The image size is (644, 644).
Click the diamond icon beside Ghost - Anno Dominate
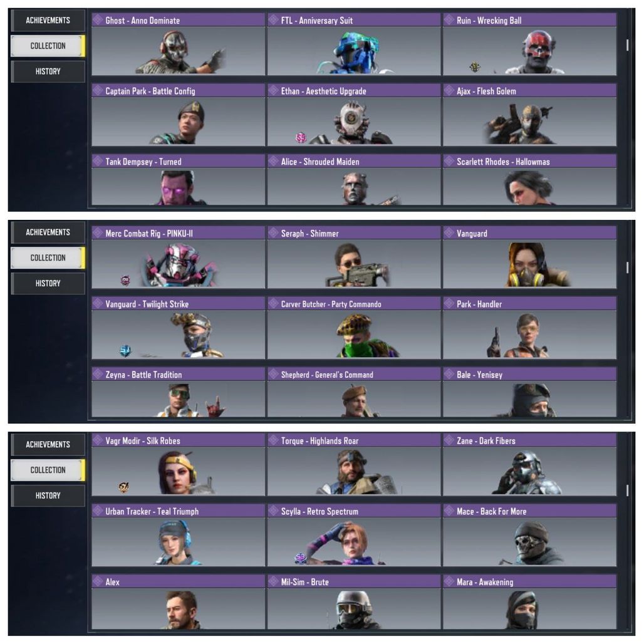click(x=98, y=19)
